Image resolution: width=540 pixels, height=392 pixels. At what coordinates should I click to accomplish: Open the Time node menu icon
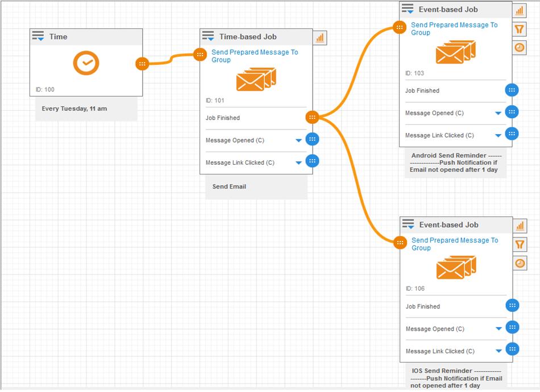38,36
